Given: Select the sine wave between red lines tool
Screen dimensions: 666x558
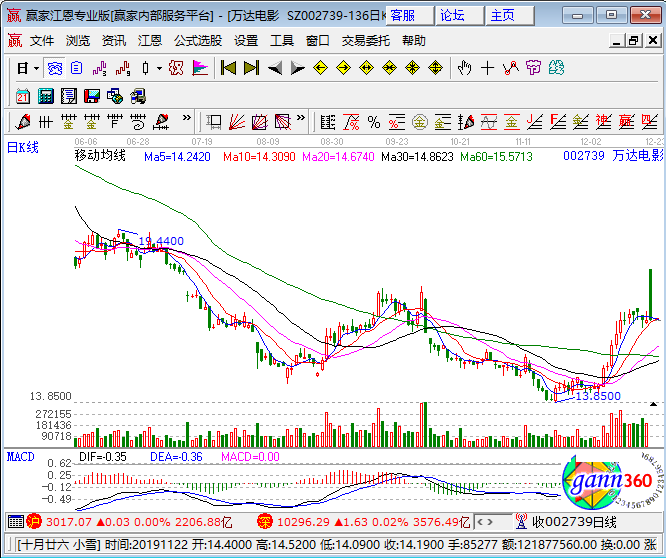Looking at the screenshot, I should (x=489, y=122).
